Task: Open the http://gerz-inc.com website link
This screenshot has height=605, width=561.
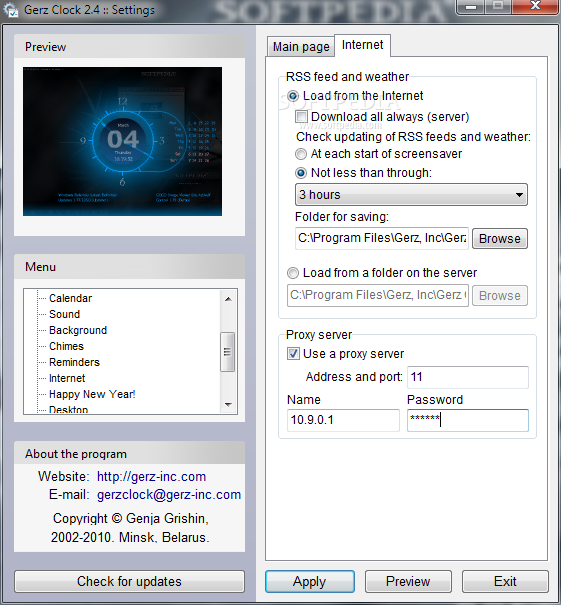Action: pyautogui.click(x=151, y=477)
